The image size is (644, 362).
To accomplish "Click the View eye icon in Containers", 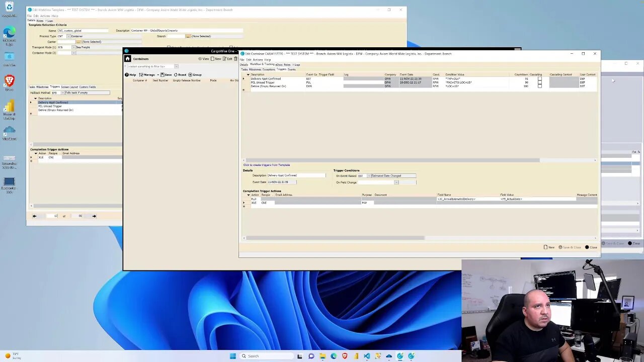I will pos(200,59).
